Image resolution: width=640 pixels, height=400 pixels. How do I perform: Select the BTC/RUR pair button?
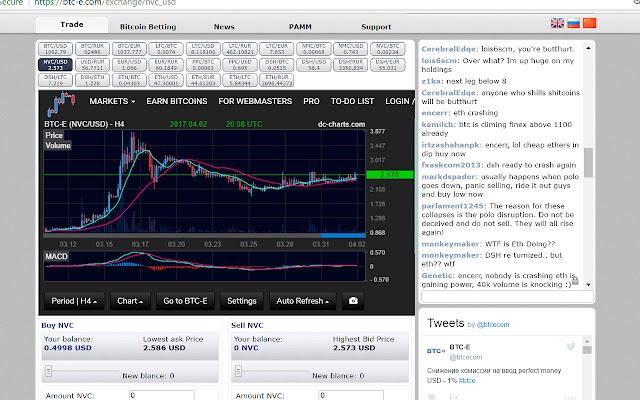click(x=92, y=49)
